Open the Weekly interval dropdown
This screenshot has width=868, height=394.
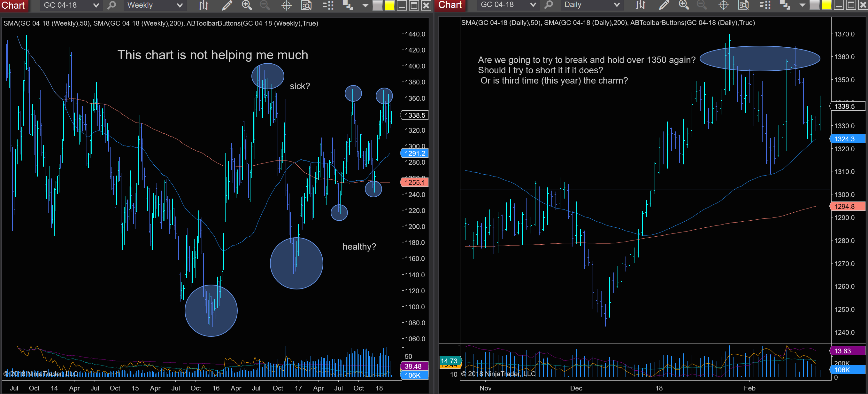(154, 5)
